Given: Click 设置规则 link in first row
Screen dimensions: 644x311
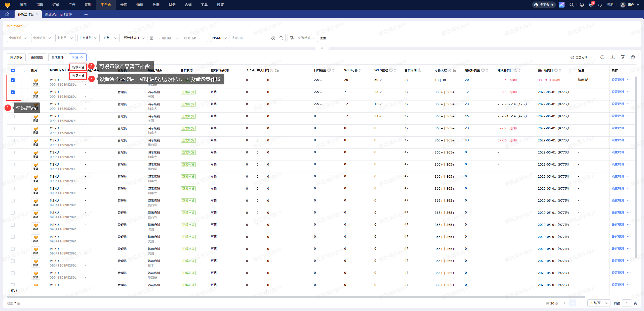Looking at the screenshot, I should [618, 80].
